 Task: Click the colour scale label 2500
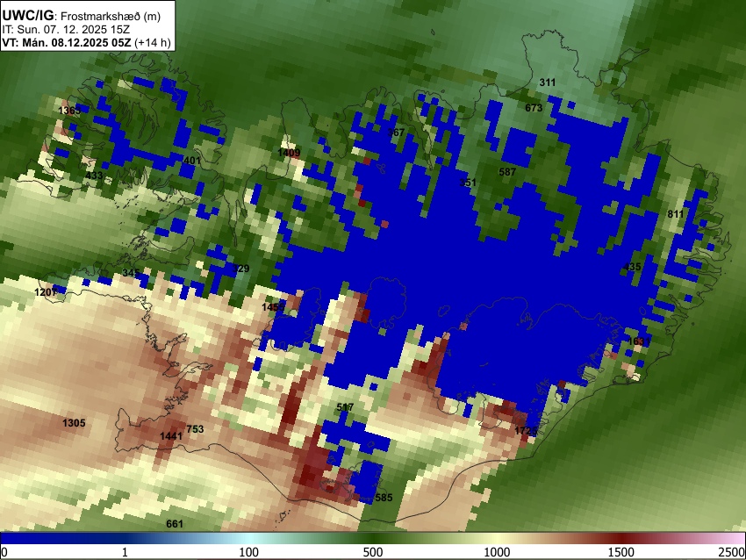[x=732, y=552]
